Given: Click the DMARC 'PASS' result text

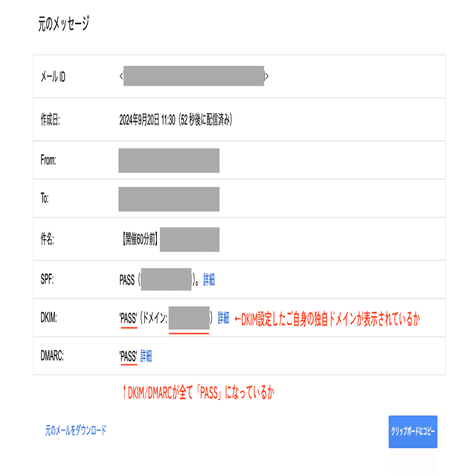Looking at the screenshot, I should tap(128, 356).
